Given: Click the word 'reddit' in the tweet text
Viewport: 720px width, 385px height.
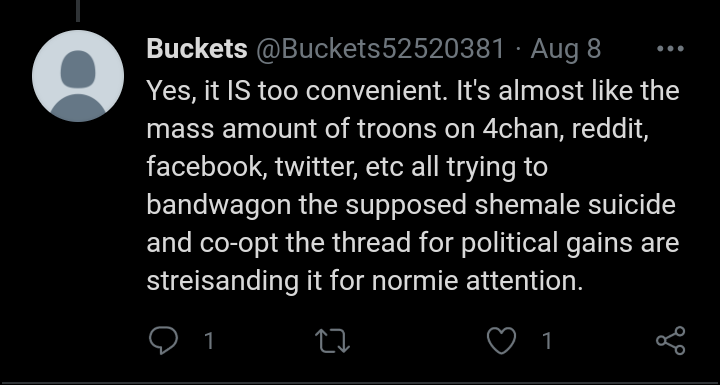Looking at the screenshot, I should [x=610, y=129].
